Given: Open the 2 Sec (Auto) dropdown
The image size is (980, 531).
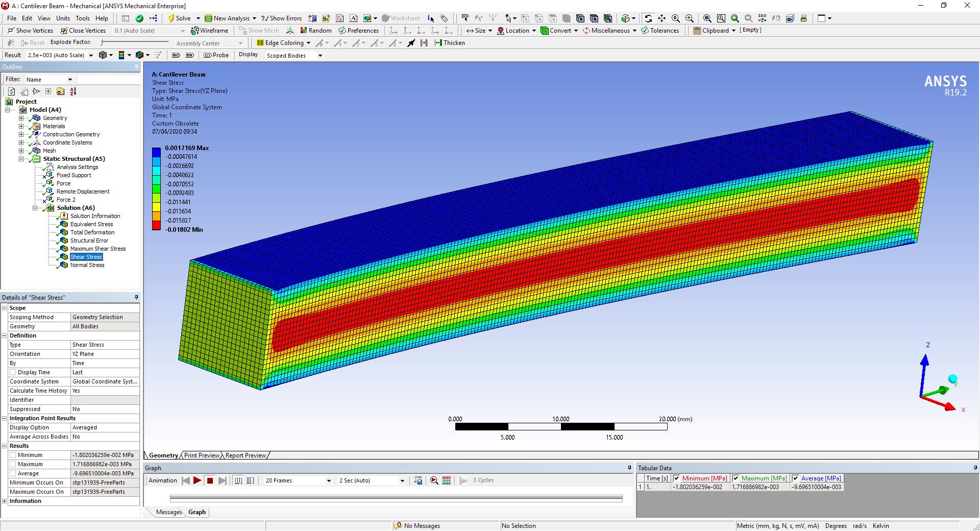Looking at the screenshot, I should click(402, 480).
